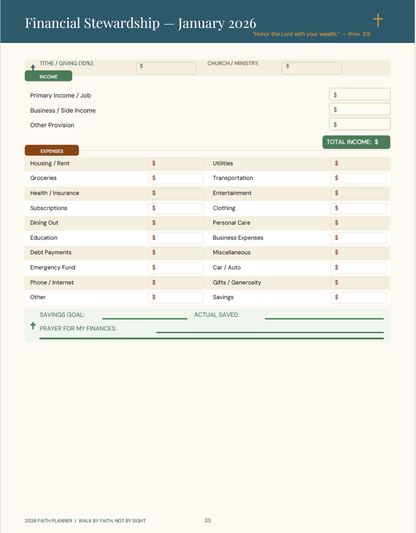Click the "Other Provision" label
The height and width of the screenshot is (533, 416).
coord(52,125)
